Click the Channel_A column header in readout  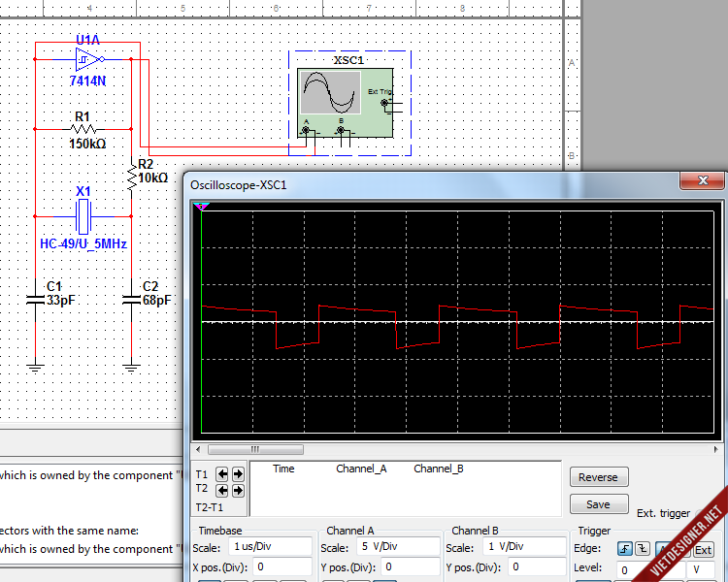(361, 469)
